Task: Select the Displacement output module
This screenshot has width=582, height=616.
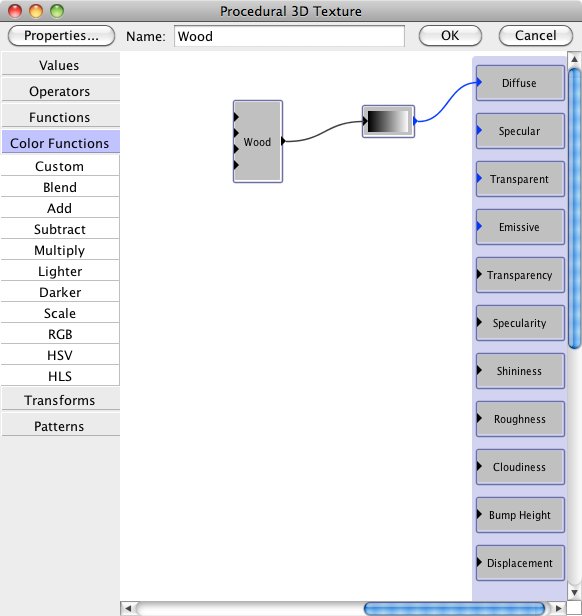Action: pyautogui.click(x=520, y=563)
